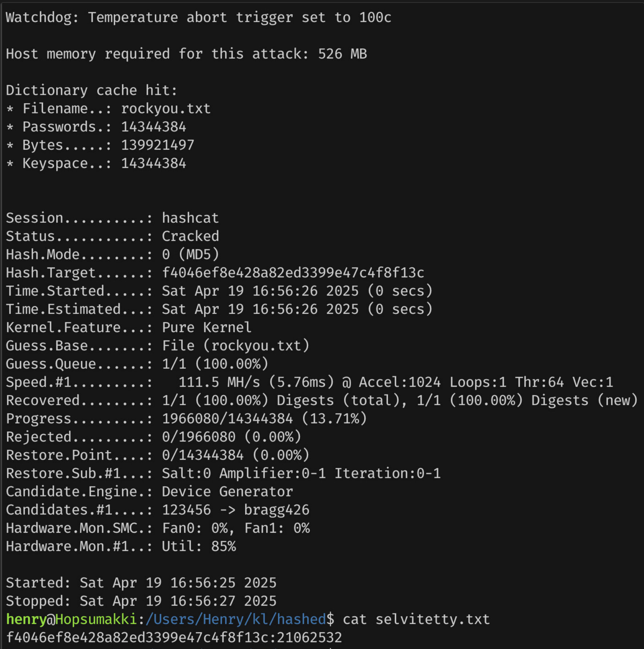644x649 pixels.
Task: Click the Stopped timestamp line
Action: click(141, 601)
